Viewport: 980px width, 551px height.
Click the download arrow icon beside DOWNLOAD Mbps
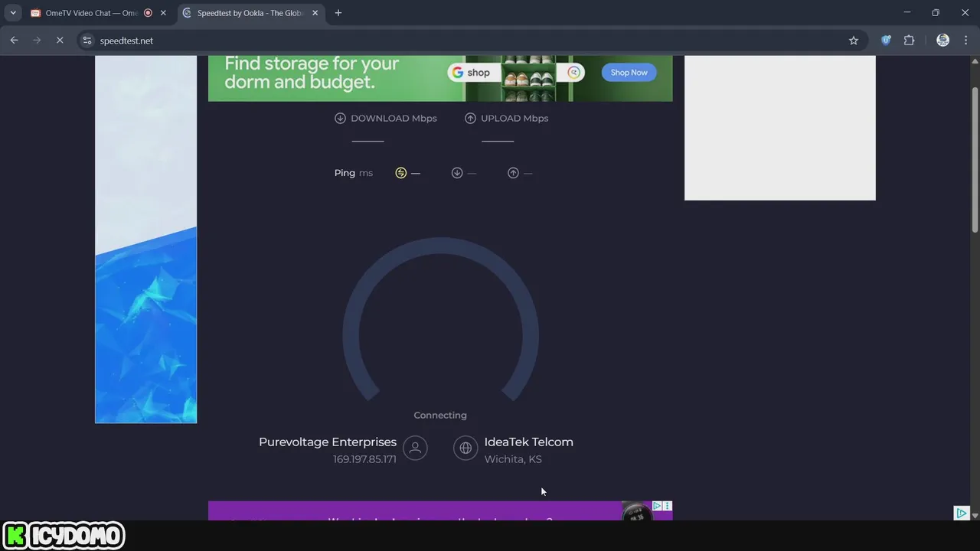click(x=340, y=118)
